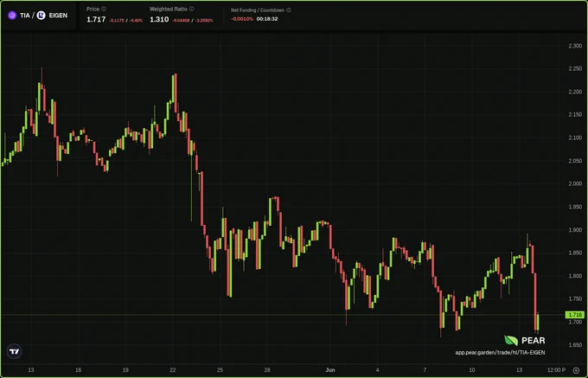Image resolution: width=588 pixels, height=378 pixels.
Task: Click the 1.850 price axis label
Action: pos(575,253)
